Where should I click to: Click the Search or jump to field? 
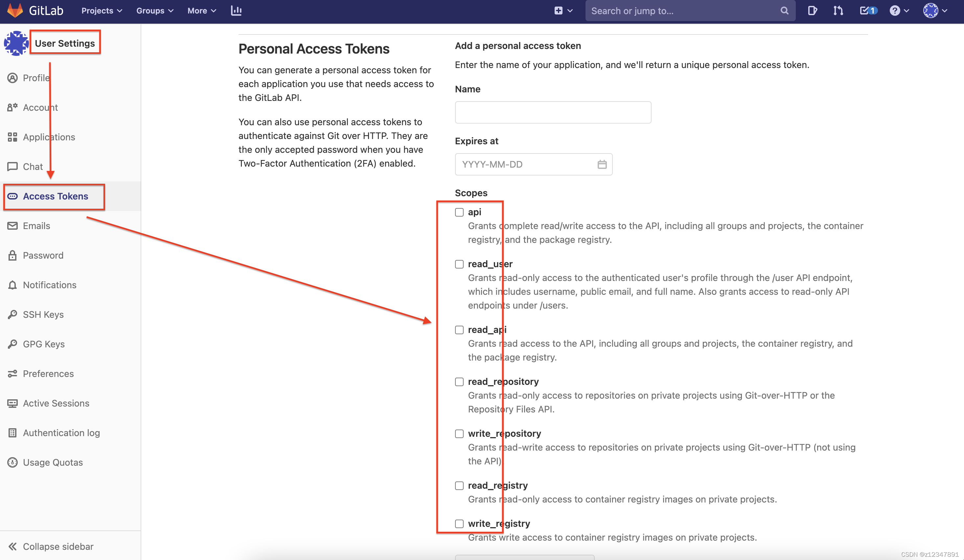(x=690, y=10)
